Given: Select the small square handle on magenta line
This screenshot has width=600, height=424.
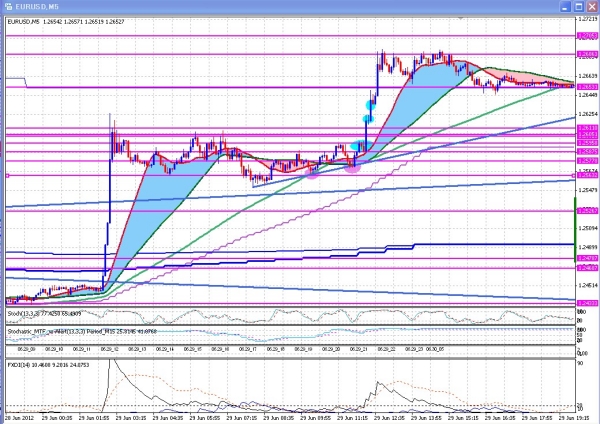Looking at the screenshot, I should coord(7,176).
